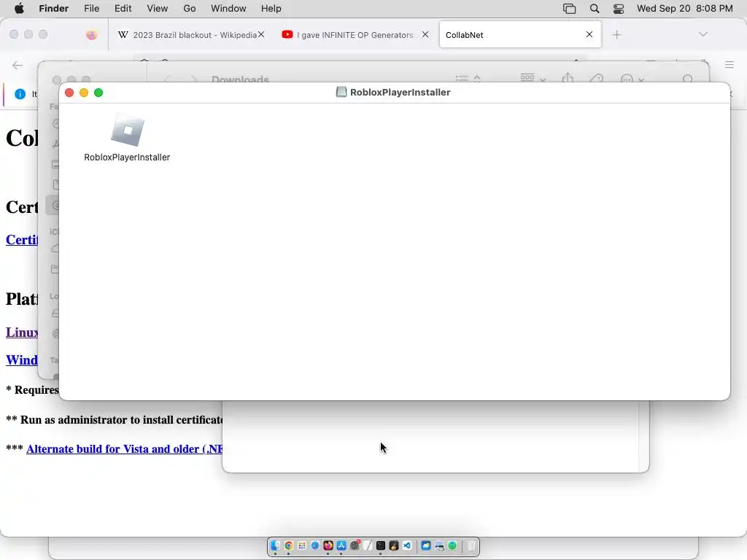Open Finder from the Dock
This screenshot has width=747, height=560.
[x=275, y=545]
